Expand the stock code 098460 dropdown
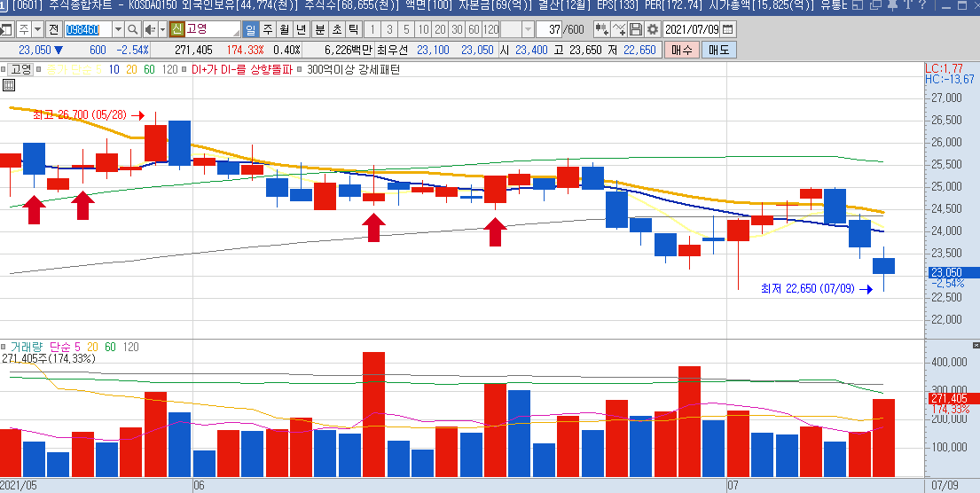 click(118, 29)
